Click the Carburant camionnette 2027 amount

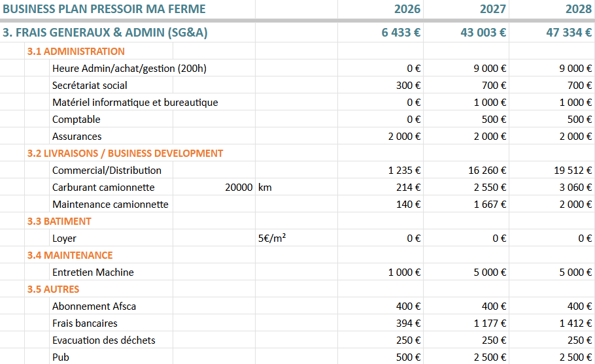pos(490,188)
